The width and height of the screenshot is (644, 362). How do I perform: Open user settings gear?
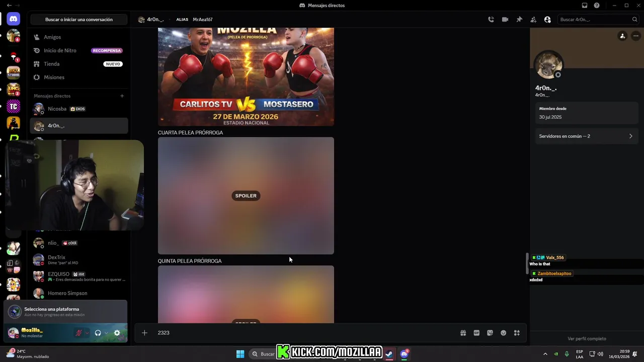(x=117, y=333)
